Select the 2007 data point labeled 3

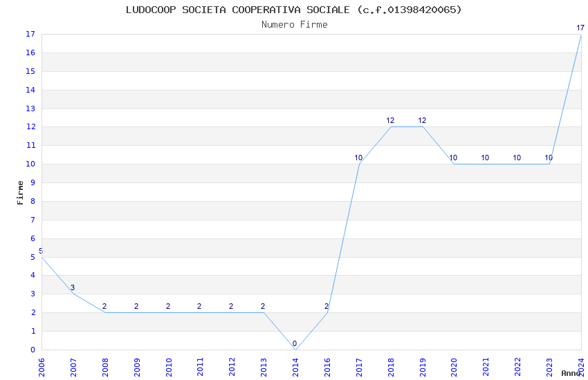[73, 294]
